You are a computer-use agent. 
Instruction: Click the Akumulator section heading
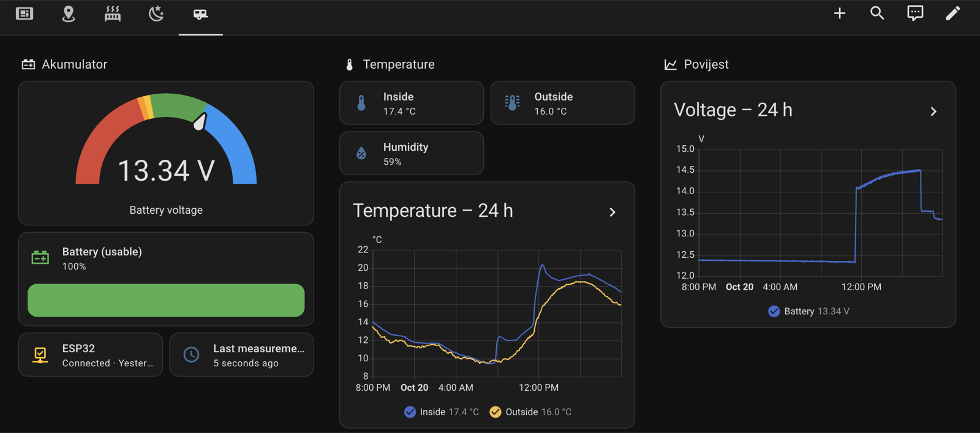[x=74, y=64]
